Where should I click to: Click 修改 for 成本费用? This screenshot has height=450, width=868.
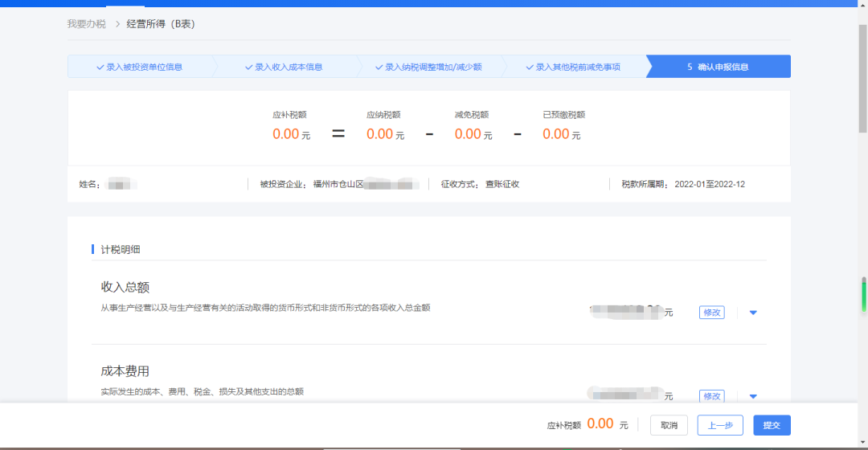click(x=712, y=396)
